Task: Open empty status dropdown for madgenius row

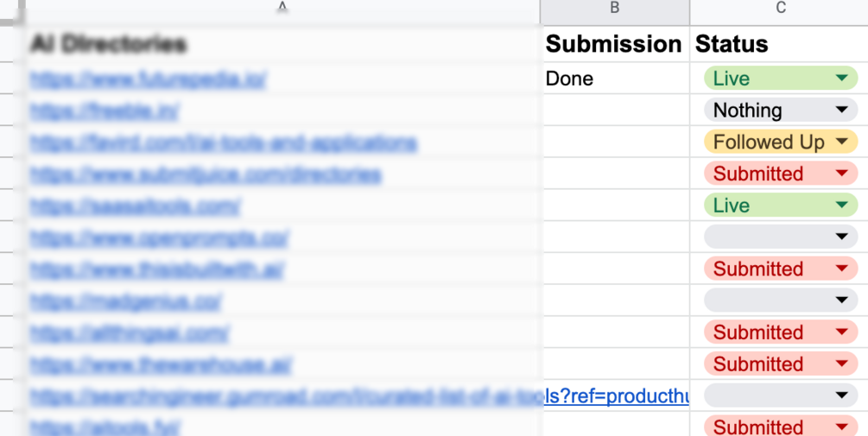Action: (781, 300)
